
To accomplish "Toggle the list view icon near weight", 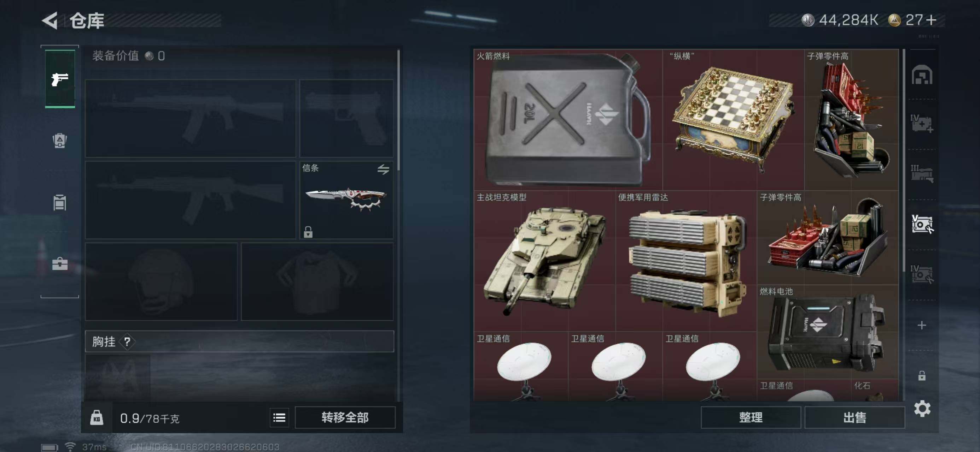I will click(x=279, y=418).
